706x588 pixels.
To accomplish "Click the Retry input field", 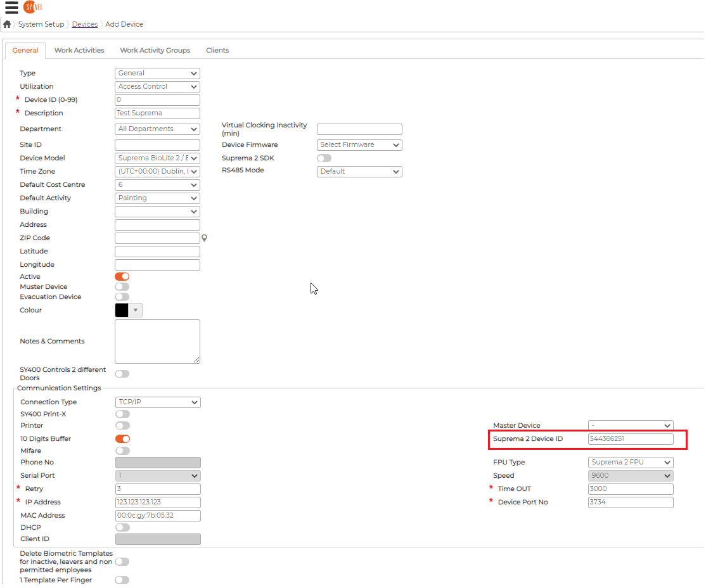I will tap(158, 489).
